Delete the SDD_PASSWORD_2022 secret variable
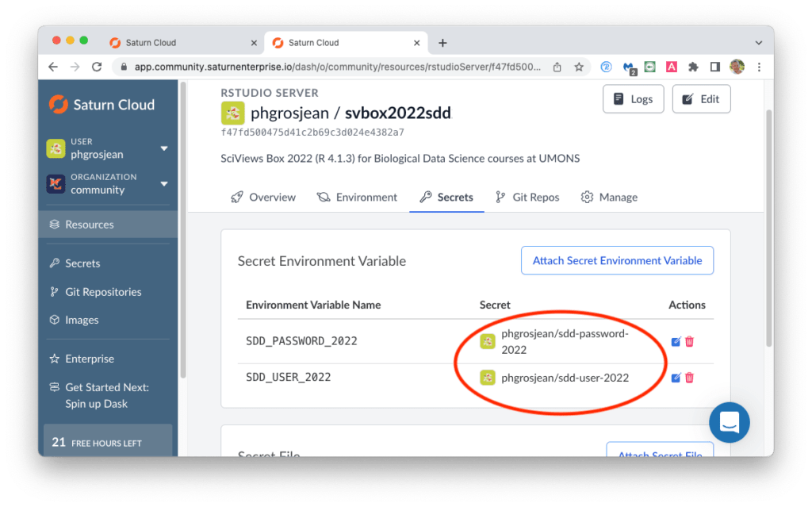This screenshot has height=507, width=812. click(x=689, y=342)
